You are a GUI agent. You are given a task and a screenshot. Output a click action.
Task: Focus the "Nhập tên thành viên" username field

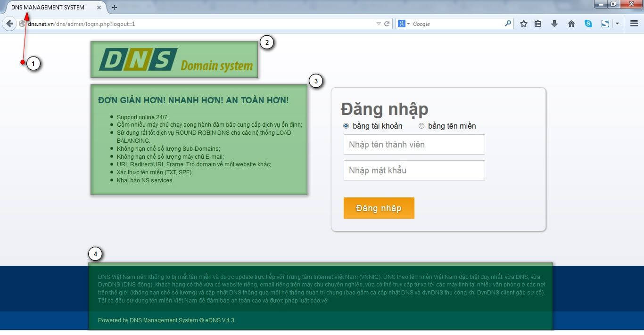[414, 145]
